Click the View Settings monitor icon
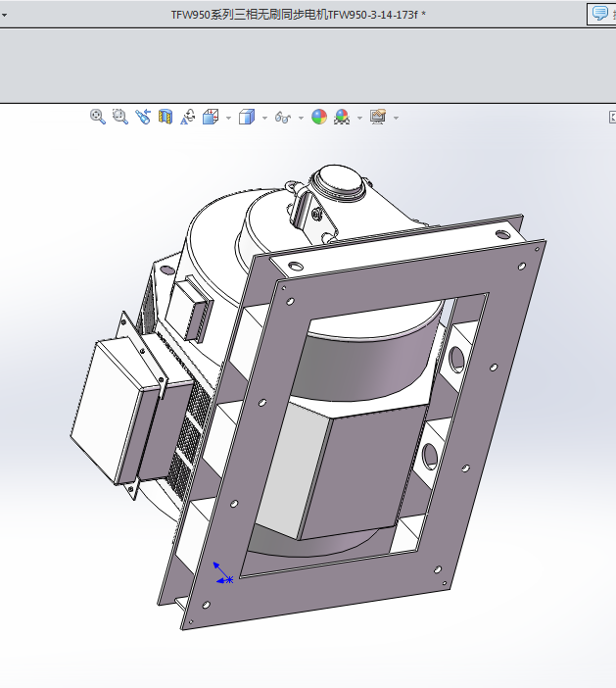The image size is (616, 688). tap(378, 117)
